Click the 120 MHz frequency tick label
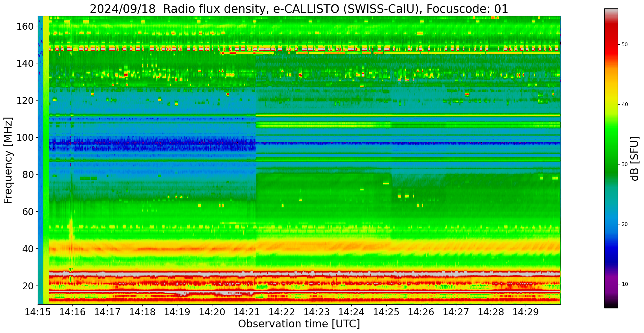 [25, 100]
